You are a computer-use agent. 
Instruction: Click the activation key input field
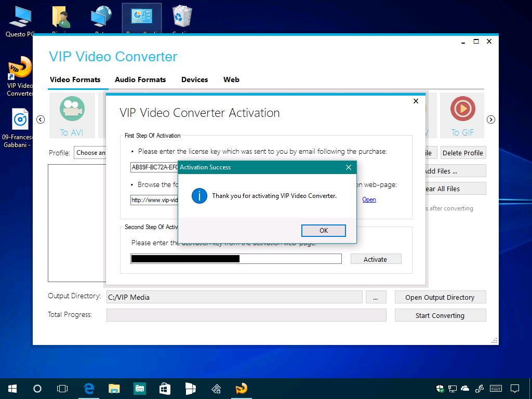tap(236, 259)
